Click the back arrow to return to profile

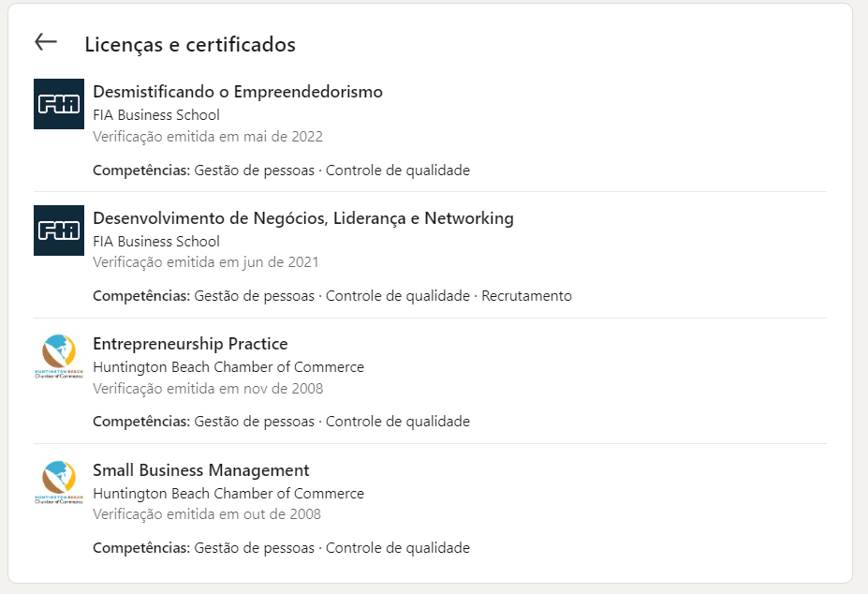[45, 43]
